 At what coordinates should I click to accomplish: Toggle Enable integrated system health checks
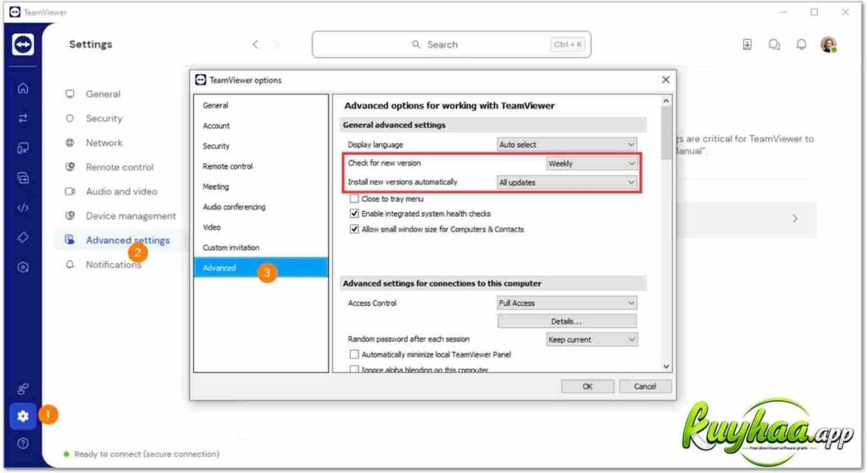tap(354, 214)
